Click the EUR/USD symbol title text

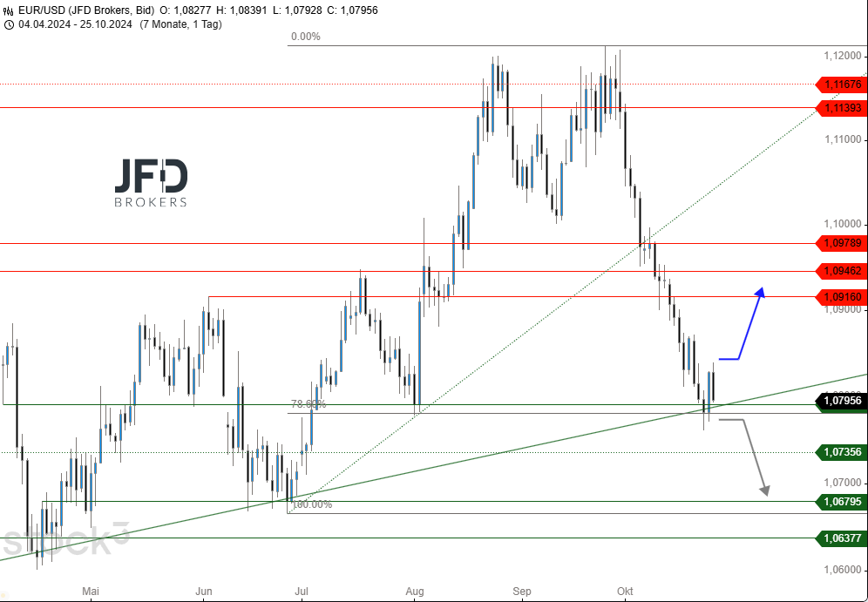(41, 10)
